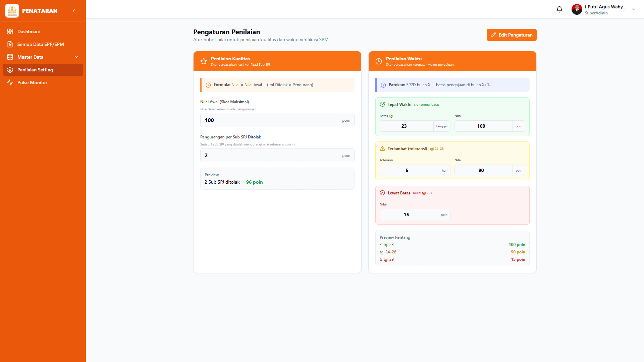Viewport: 644px width, 362px height.
Task: Click the Dashboard grid icon
Action: tap(10, 32)
